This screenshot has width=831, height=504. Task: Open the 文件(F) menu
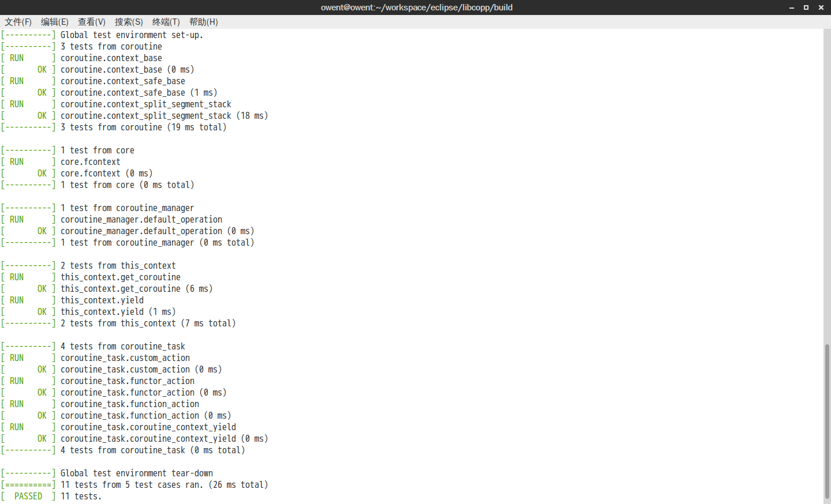click(x=17, y=22)
